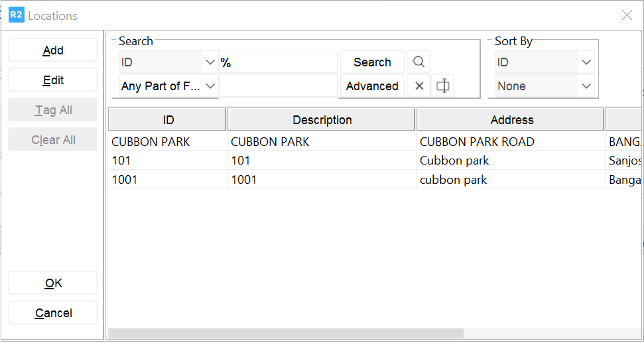Close the Locations window
This screenshot has width=644, height=343.
(626, 15)
